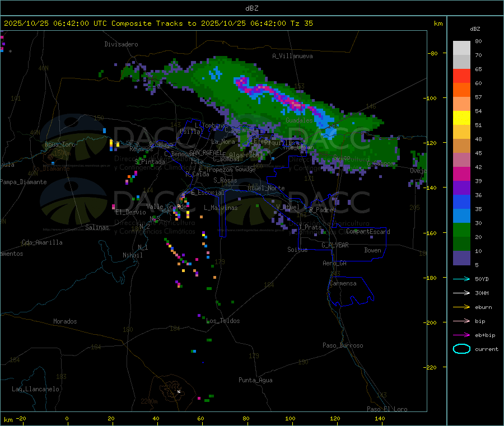The image size is (504, 426).
Task: Click the Guadales map label
Action: (299, 120)
